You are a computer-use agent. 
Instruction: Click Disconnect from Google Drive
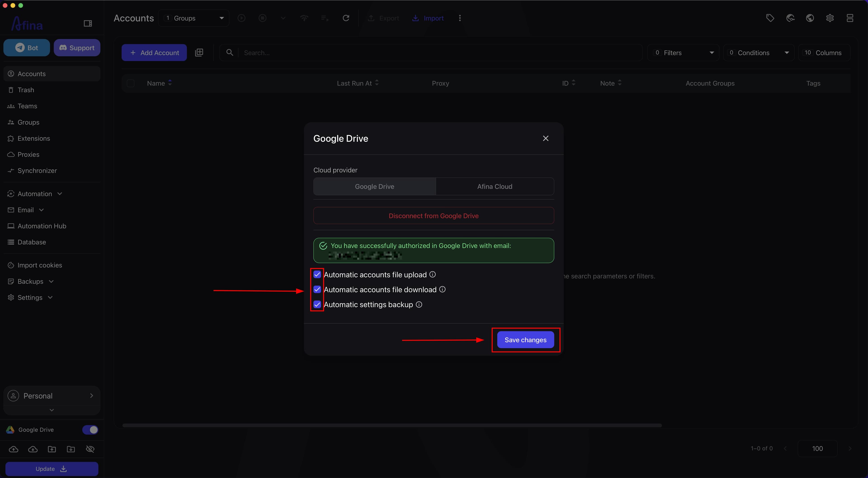[x=433, y=216]
